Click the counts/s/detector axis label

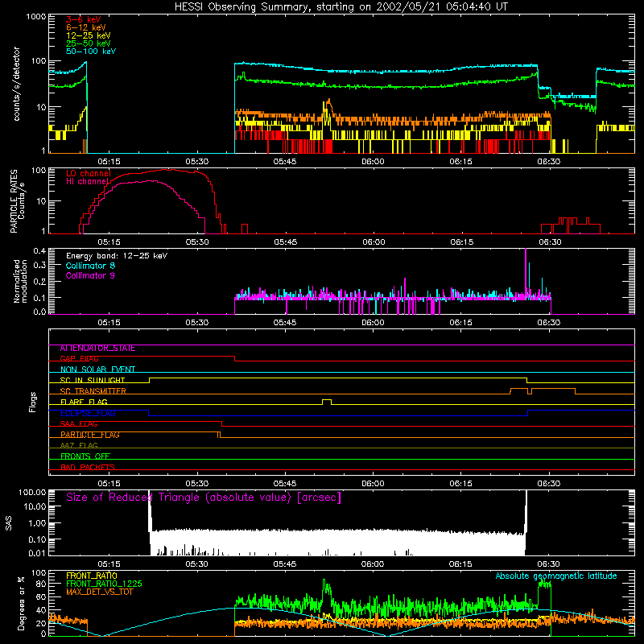pos(16,84)
